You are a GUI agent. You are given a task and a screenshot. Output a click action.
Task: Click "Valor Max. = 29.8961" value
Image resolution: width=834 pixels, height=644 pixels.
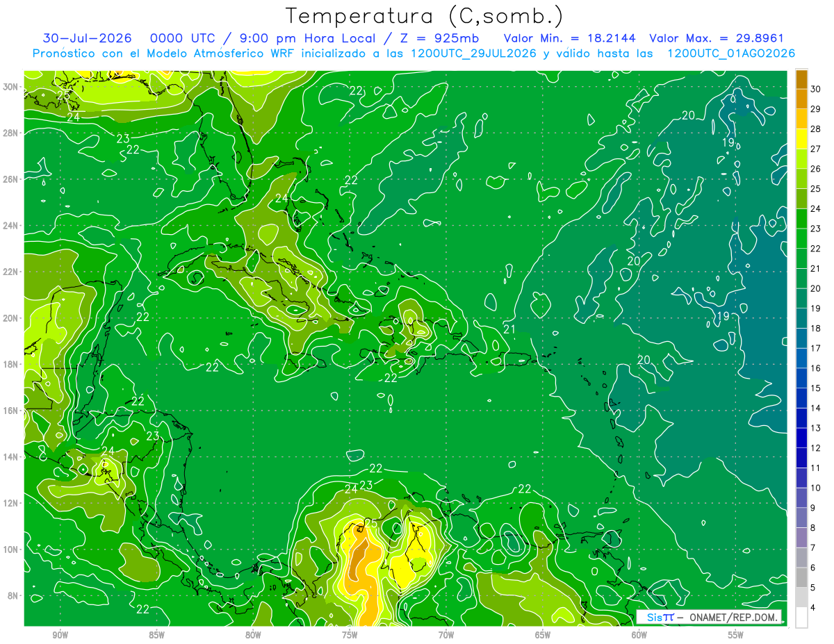[717, 38]
